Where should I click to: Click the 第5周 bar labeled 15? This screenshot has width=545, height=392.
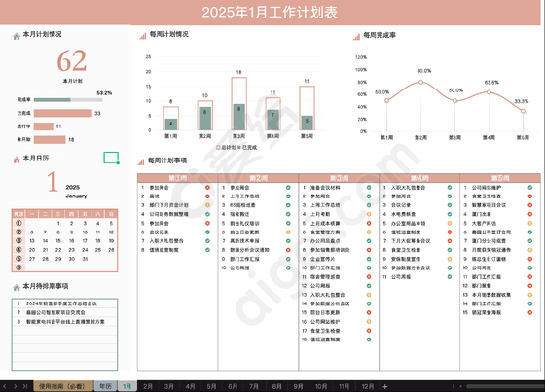tap(307, 108)
